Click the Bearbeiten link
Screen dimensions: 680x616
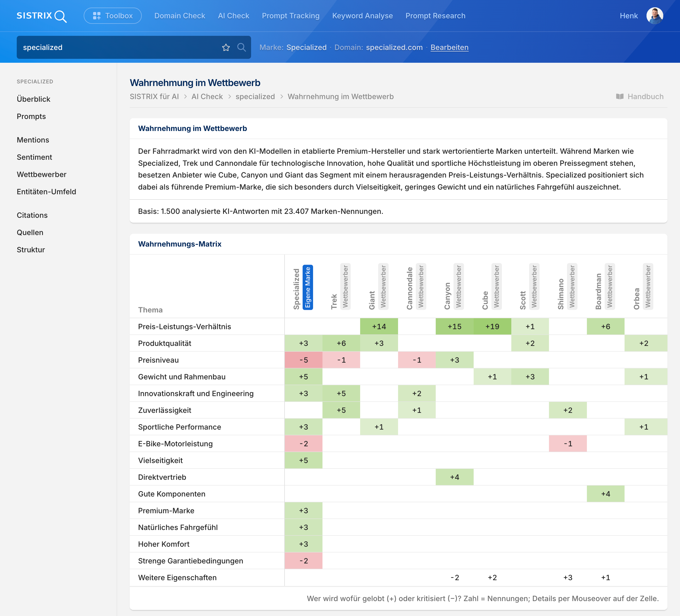[x=449, y=47]
